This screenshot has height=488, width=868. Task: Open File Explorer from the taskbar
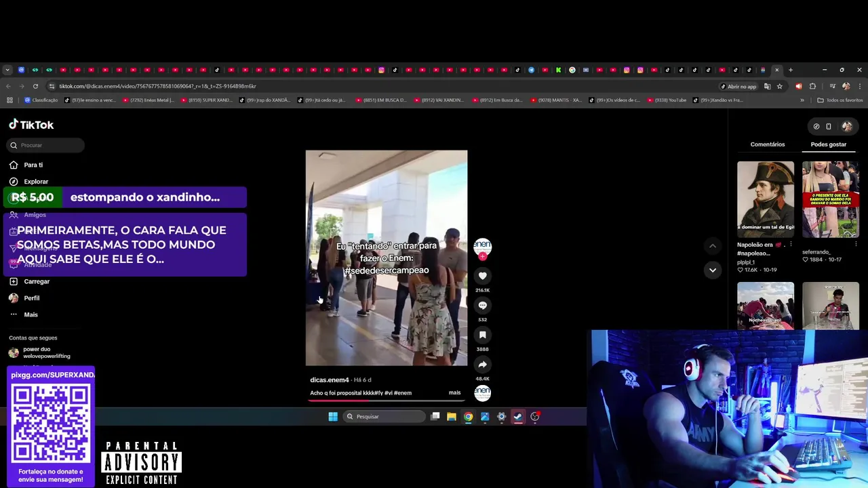pos(452,416)
